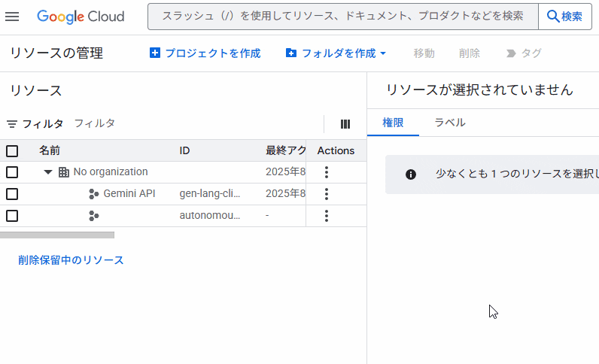Click プロジェクトを作成 button
This screenshot has width=599, height=364.
click(x=205, y=53)
